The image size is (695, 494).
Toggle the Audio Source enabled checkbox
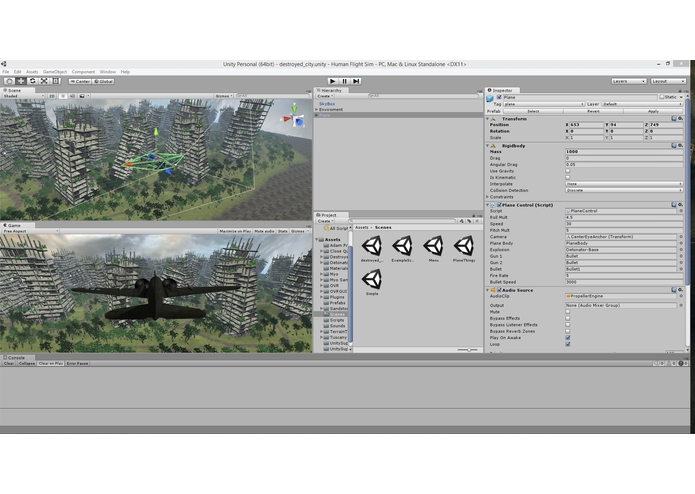499,290
